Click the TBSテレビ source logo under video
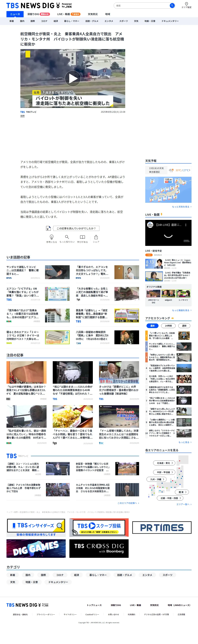 coord(23,112)
